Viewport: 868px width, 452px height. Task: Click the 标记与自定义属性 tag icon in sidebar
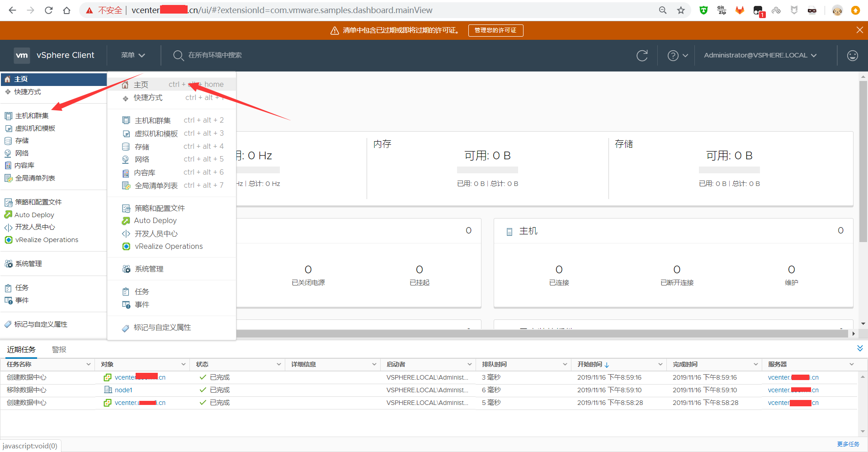click(8, 324)
